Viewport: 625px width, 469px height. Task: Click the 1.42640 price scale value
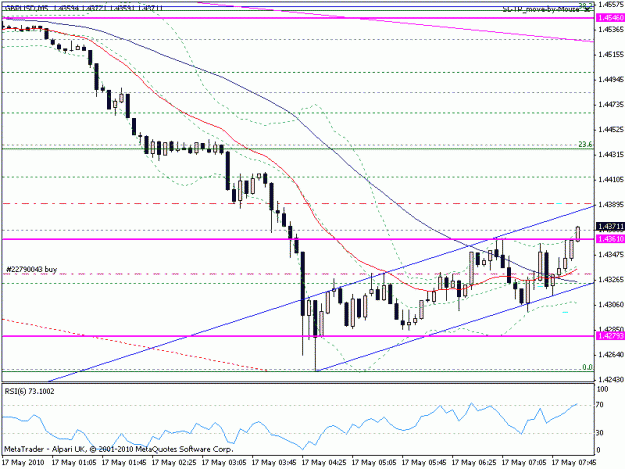click(x=611, y=355)
